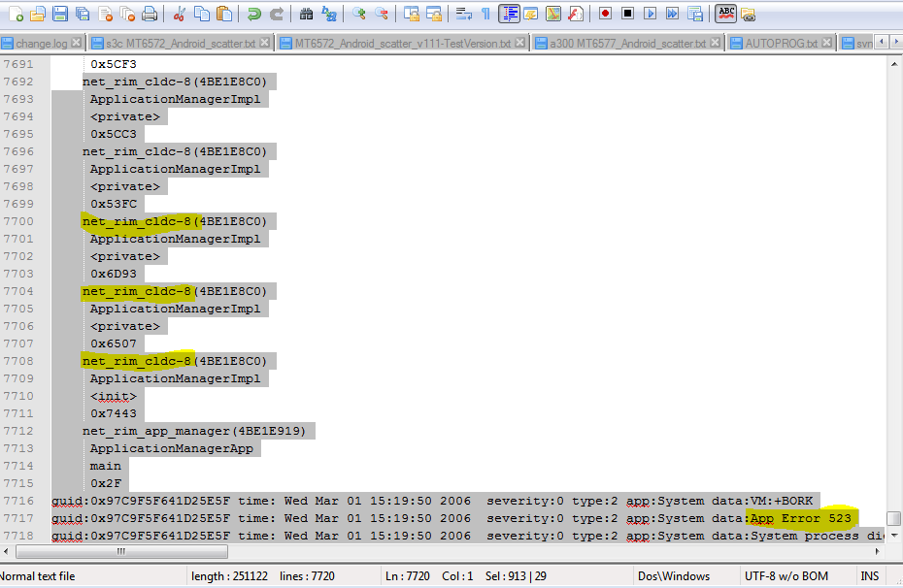This screenshot has width=903, height=588.
Task: Create a new file with the New icon
Action: pyautogui.click(x=16, y=14)
